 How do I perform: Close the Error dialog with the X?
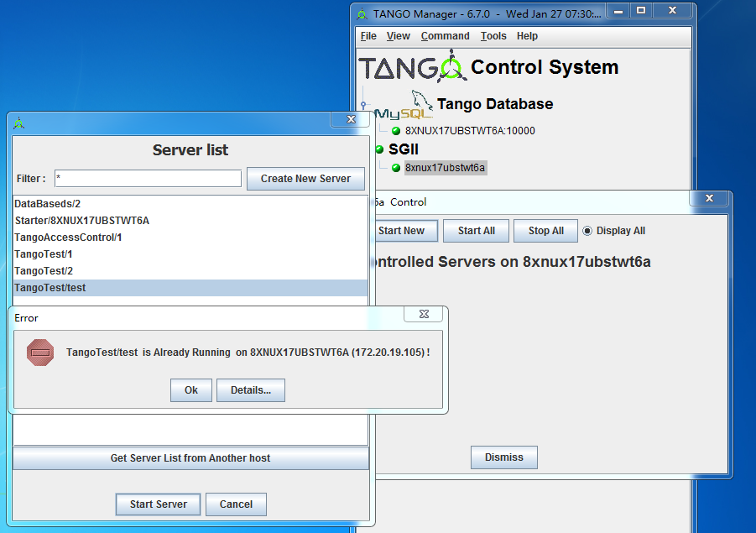424,314
